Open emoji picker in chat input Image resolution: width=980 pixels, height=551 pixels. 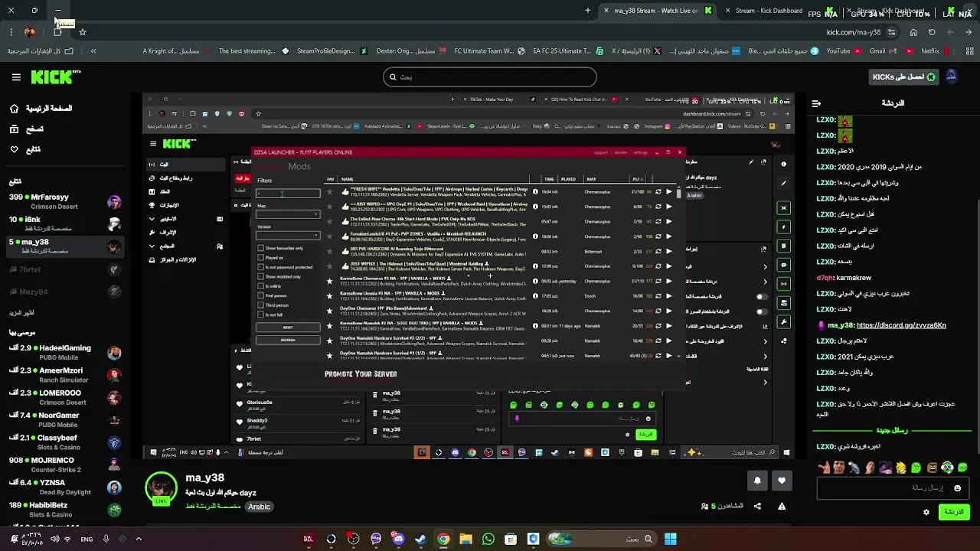(x=957, y=488)
